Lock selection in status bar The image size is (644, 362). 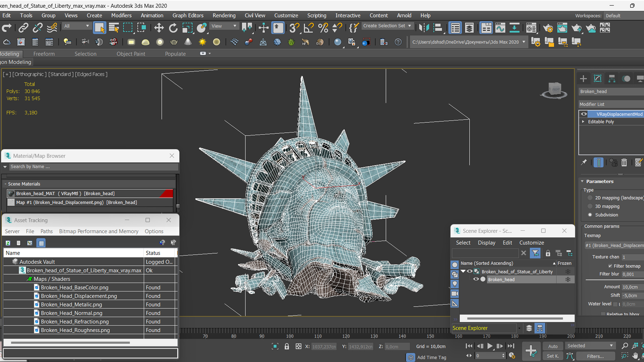coord(287,346)
